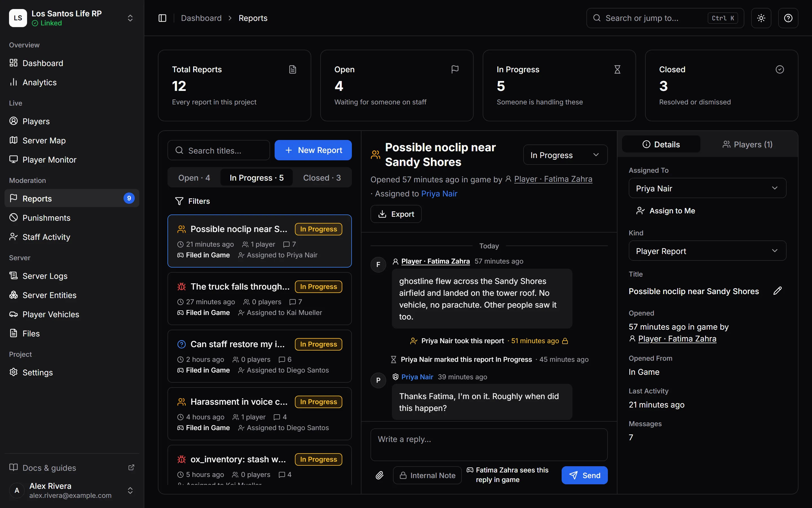Click Player · Fatima Zahra message author link
This screenshot has width=812, height=508.
[x=435, y=261]
